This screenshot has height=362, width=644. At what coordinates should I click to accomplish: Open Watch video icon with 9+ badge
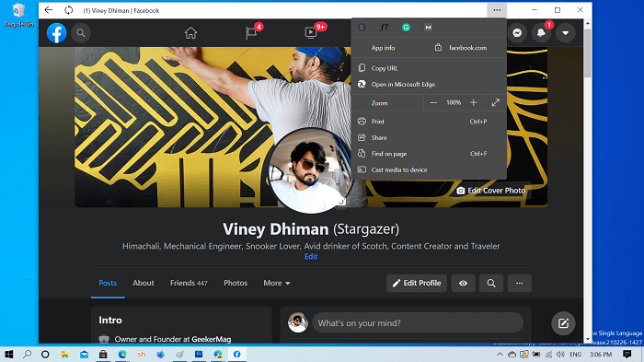click(311, 32)
